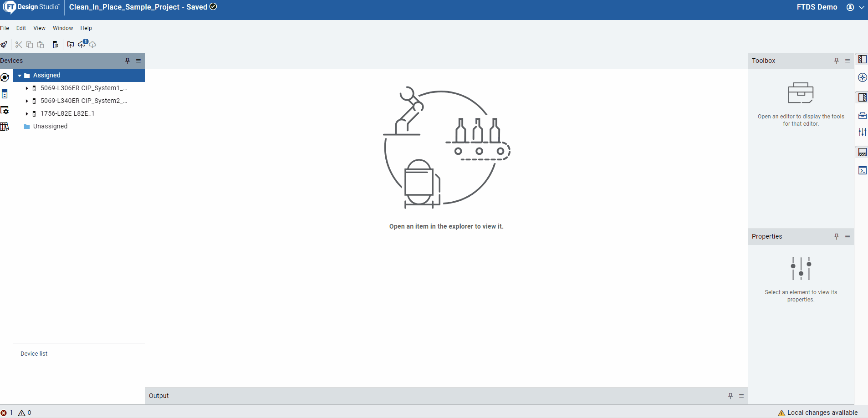Expand the 5069-L306ER CIP_System1 device
Screen dimensions: 868x418
coord(27,88)
